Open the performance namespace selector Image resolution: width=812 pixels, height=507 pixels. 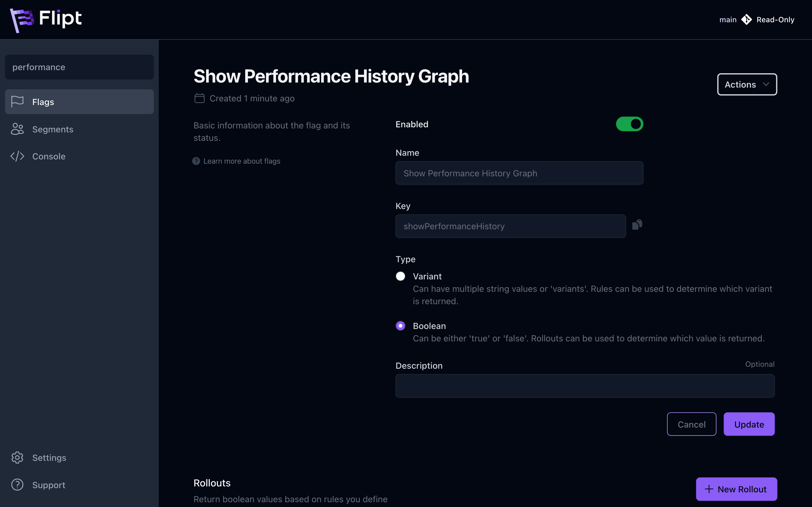click(x=79, y=67)
